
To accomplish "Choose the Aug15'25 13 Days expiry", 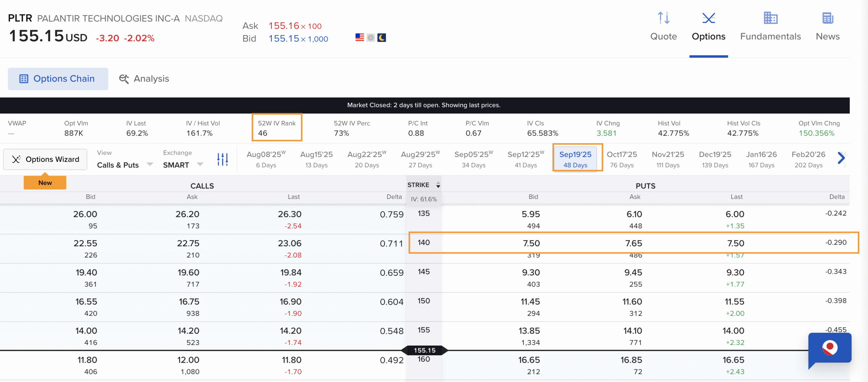I will coord(316,159).
